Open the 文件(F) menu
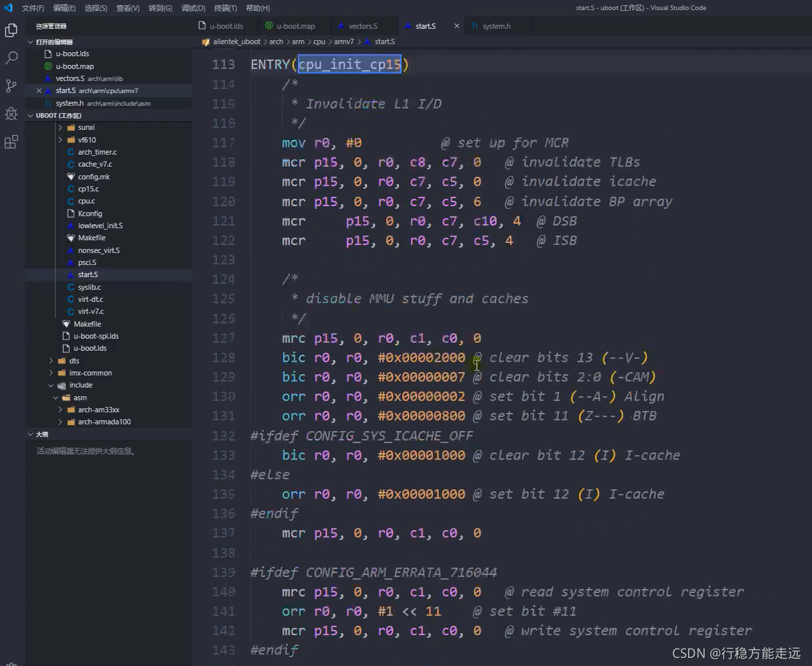The height and width of the screenshot is (666, 812). click(x=33, y=8)
